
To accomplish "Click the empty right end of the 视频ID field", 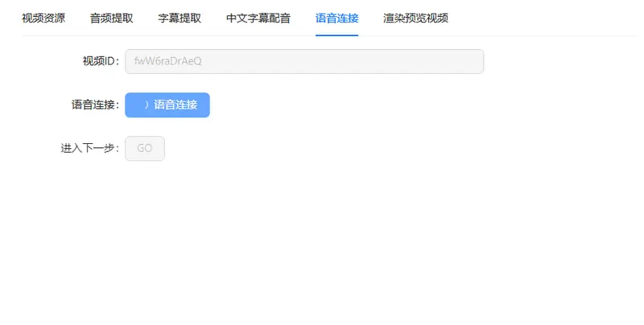I will click(x=451, y=62).
